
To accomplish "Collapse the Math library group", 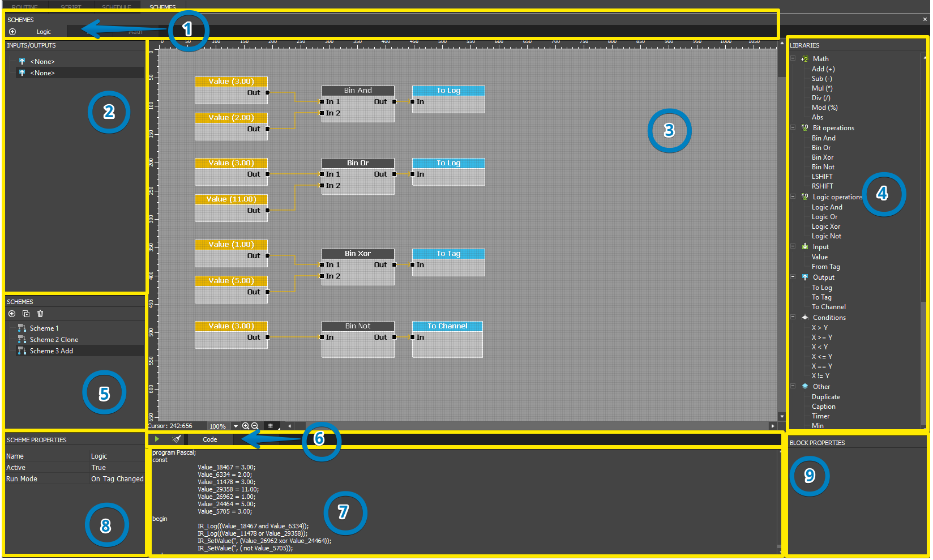I will point(793,58).
